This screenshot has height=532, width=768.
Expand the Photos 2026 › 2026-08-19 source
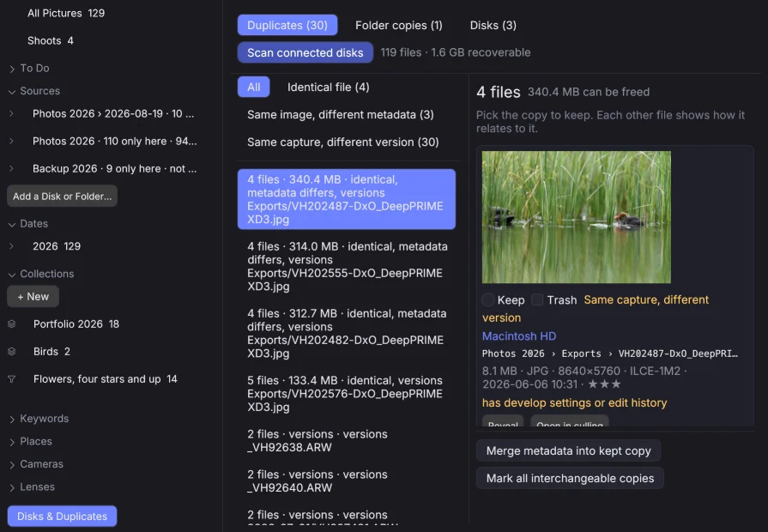pos(12,113)
